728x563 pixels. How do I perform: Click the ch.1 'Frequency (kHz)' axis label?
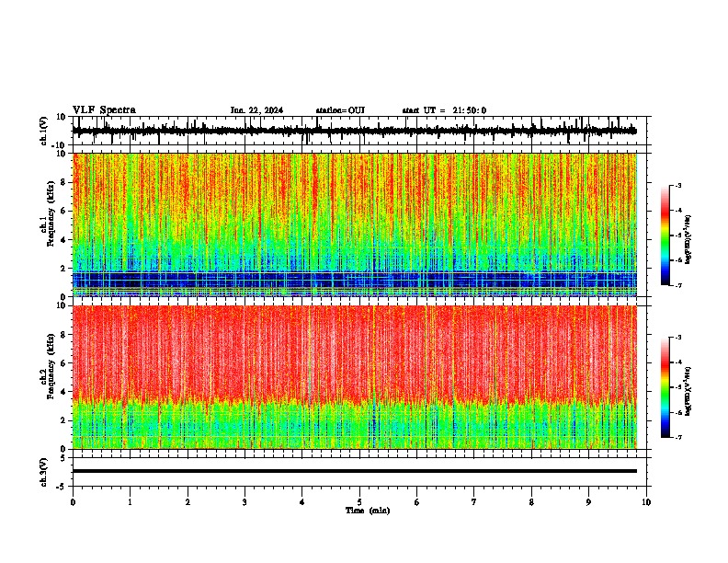click(x=51, y=213)
